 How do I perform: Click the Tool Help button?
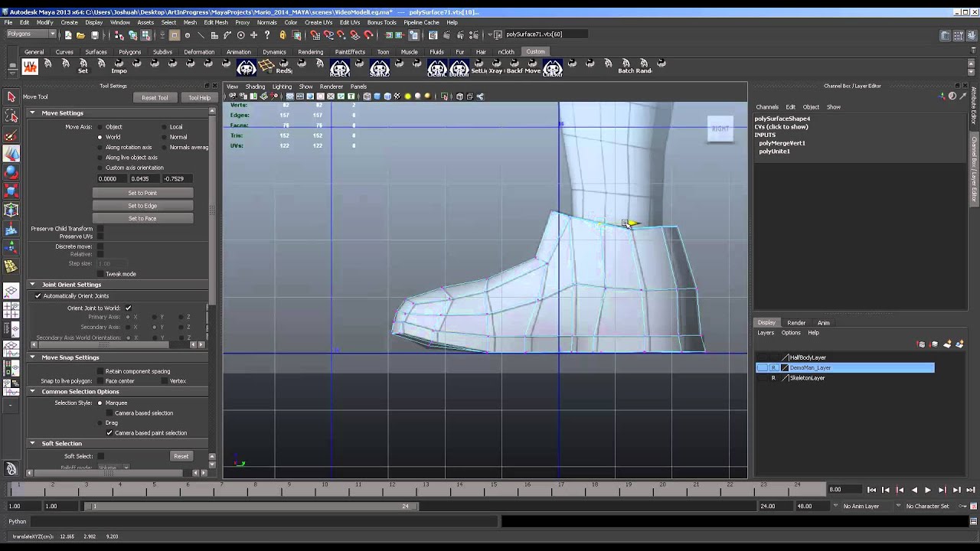coord(199,97)
